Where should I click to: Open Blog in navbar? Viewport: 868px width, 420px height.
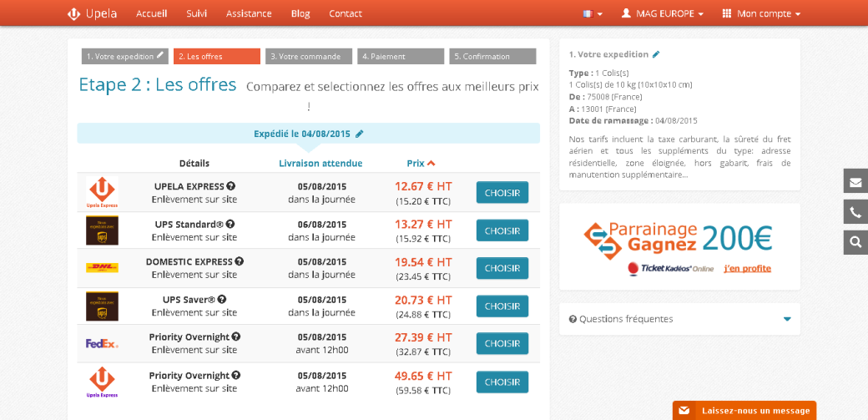point(300,13)
